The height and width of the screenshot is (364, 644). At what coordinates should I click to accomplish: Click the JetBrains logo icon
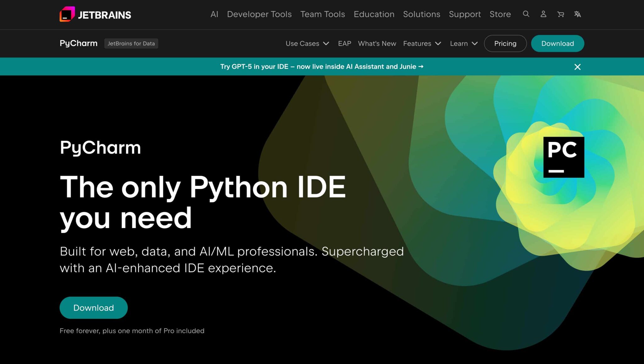tap(67, 14)
